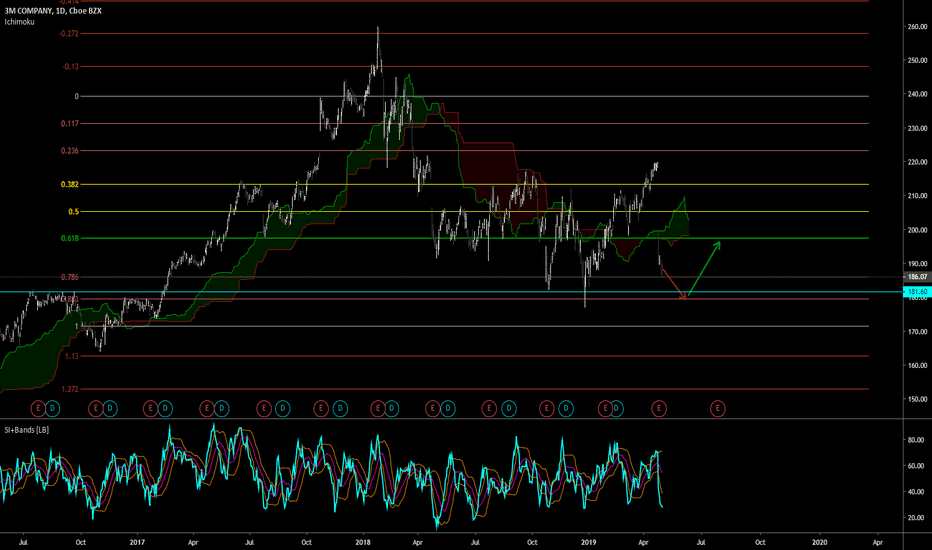Show the May 2018 dividend D marker
Screen dimensions: 932x550
tap(448, 408)
